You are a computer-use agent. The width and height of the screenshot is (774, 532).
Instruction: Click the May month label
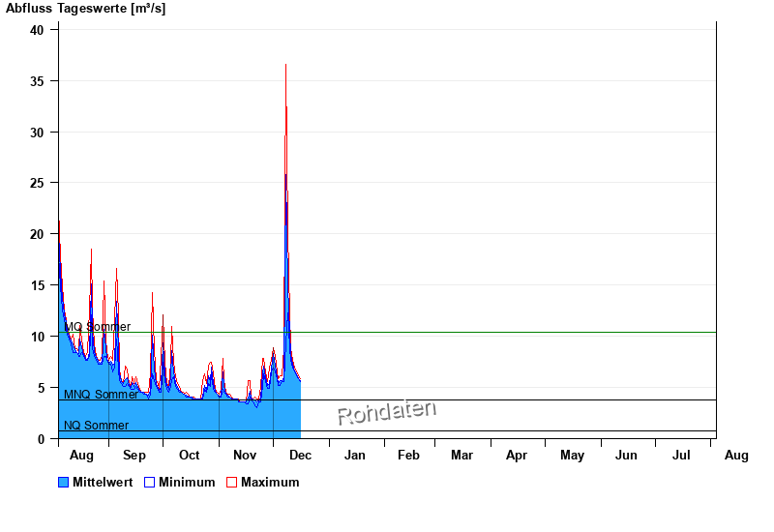(572, 455)
